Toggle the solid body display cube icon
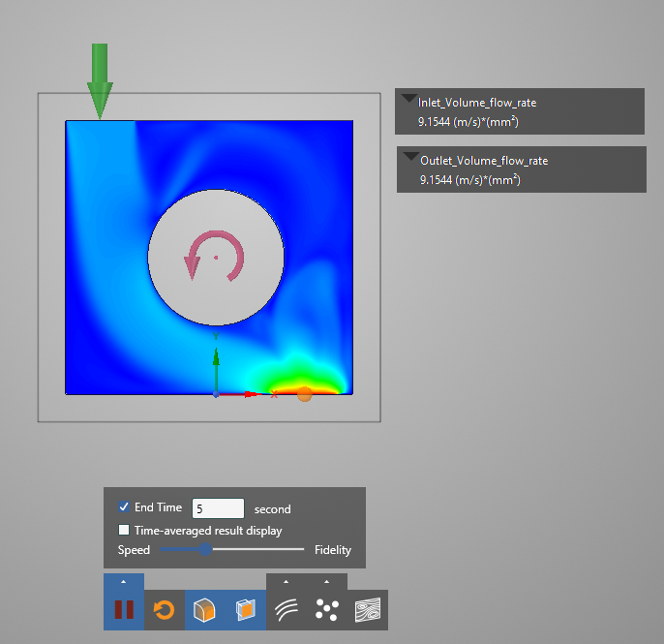This screenshot has width=664, height=644. (204, 610)
